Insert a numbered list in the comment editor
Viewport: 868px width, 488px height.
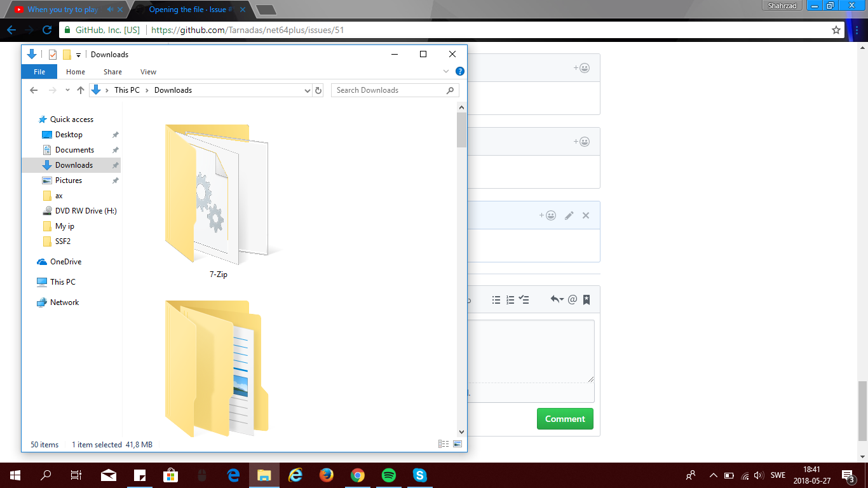[x=510, y=300]
